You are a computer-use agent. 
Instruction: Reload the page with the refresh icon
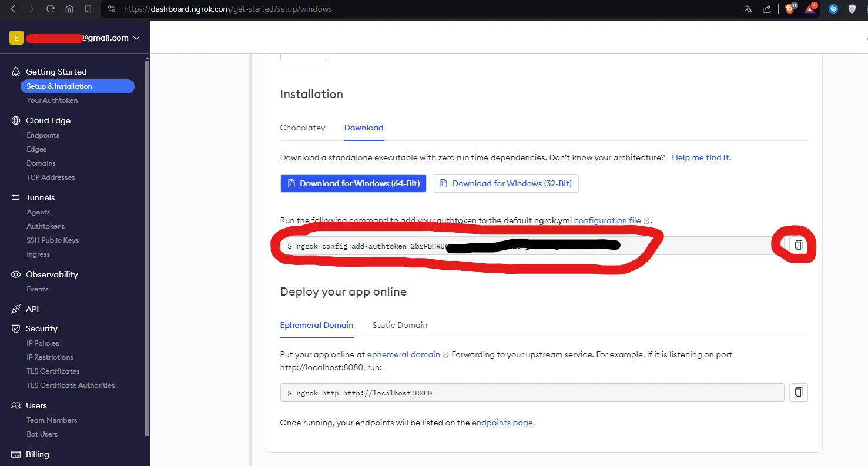[51, 9]
